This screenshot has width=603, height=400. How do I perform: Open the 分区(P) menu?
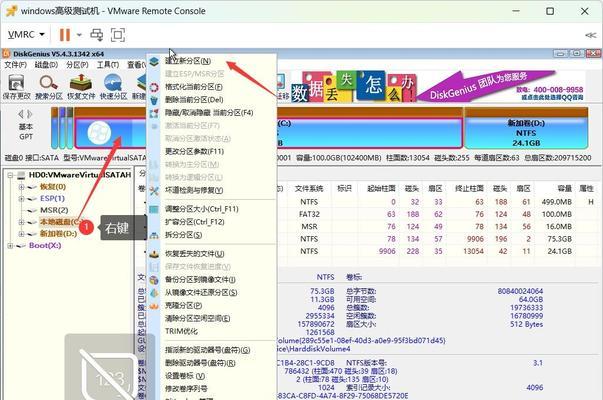77,65
